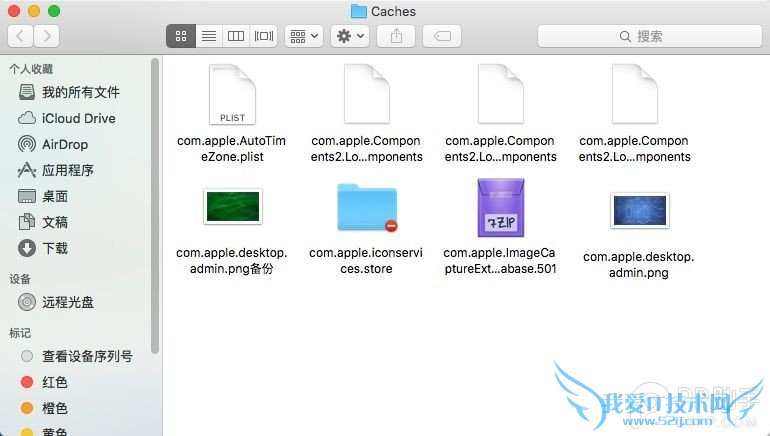Click the com.apple.ImageCapture...abase.501 file name
Viewport: 770px width, 436px height.
(x=500, y=261)
